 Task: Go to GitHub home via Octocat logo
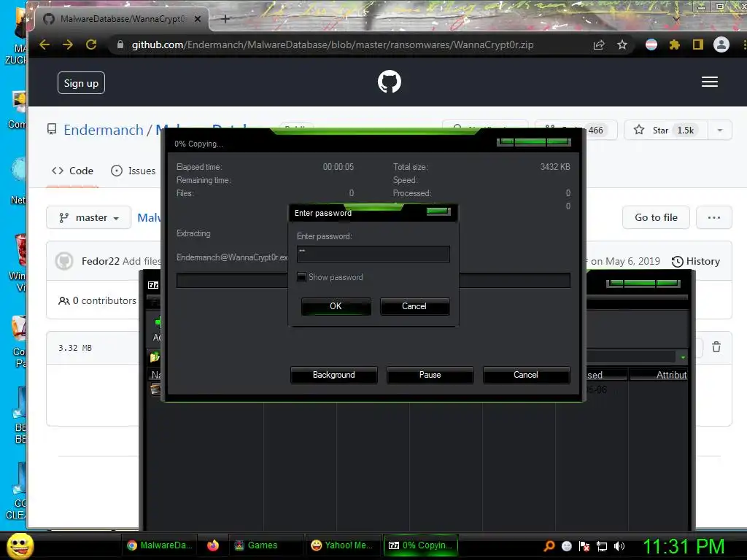[x=390, y=82]
